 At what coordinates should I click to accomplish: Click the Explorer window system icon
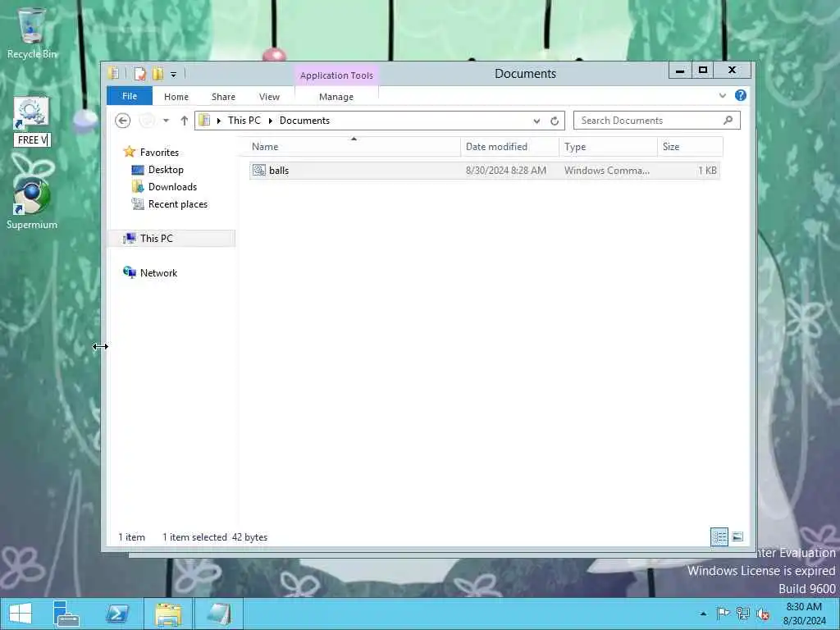(x=113, y=73)
